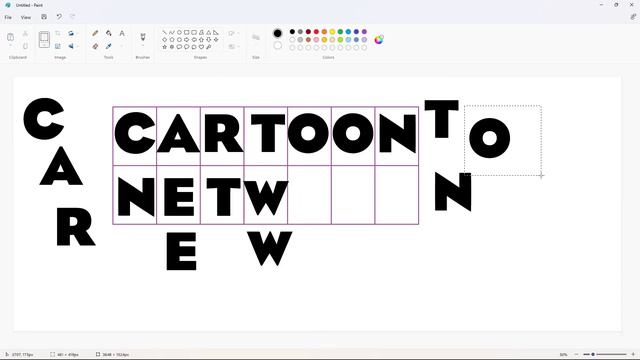Click the empty fifth cell of NETW row

click(309, 195)
